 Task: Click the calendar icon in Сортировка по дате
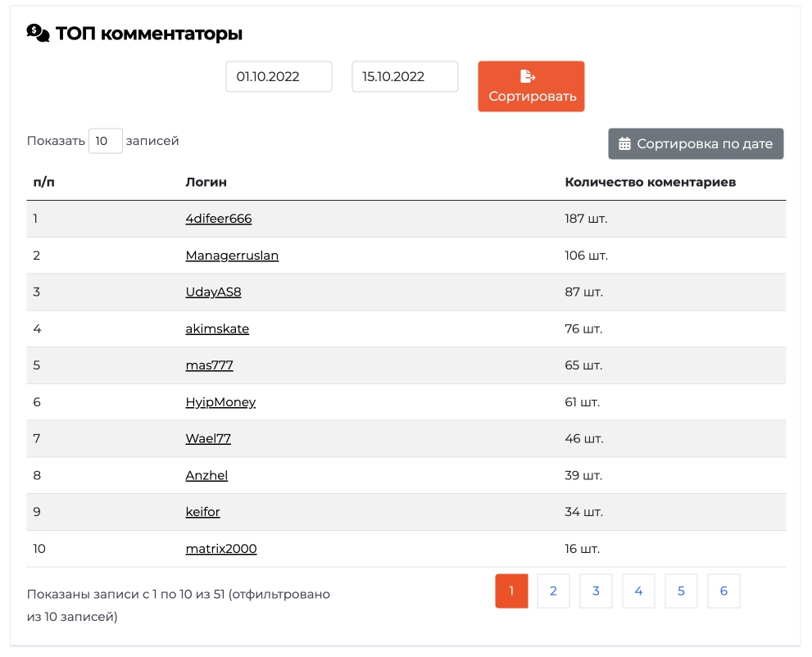pos(624,143)
